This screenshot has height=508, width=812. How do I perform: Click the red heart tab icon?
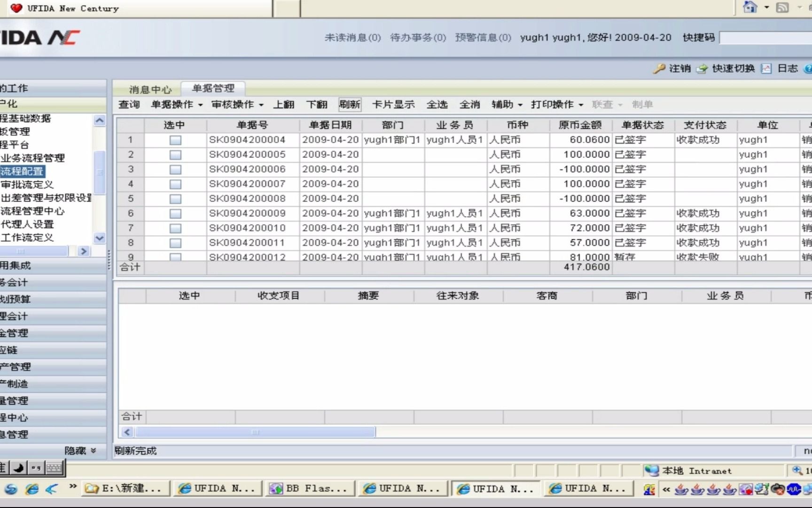pos(16,8)
